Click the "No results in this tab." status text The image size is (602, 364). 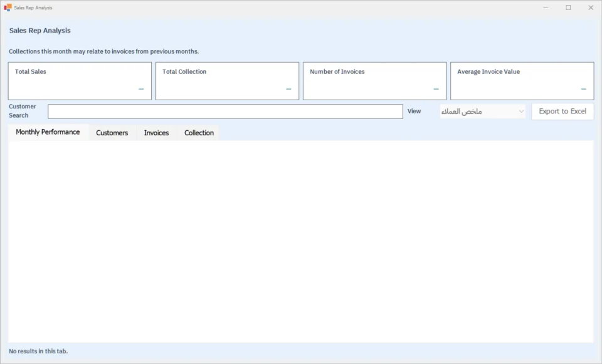[38, 351]
